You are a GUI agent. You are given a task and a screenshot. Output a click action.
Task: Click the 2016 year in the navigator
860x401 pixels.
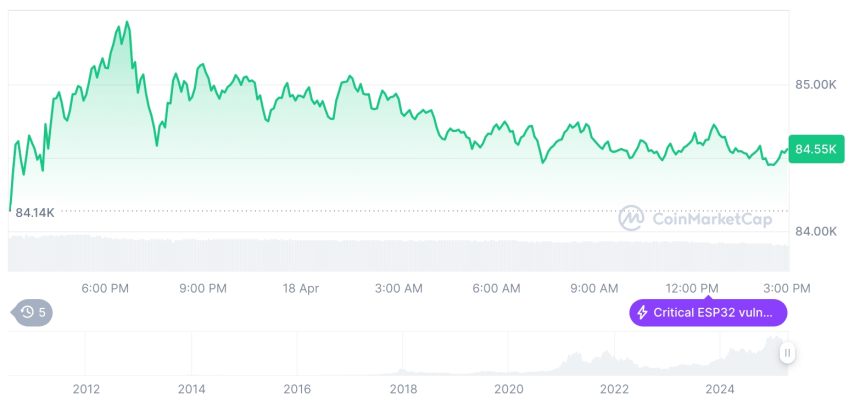point(297,388)
